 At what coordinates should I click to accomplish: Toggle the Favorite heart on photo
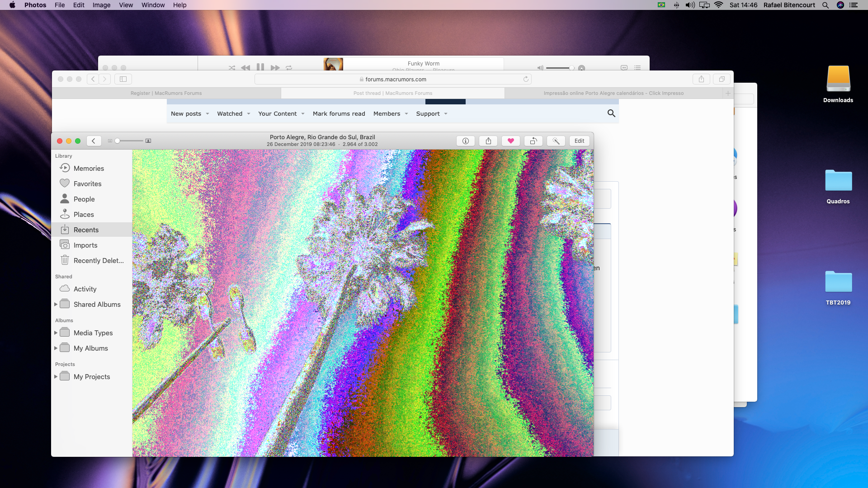(511, 141)
